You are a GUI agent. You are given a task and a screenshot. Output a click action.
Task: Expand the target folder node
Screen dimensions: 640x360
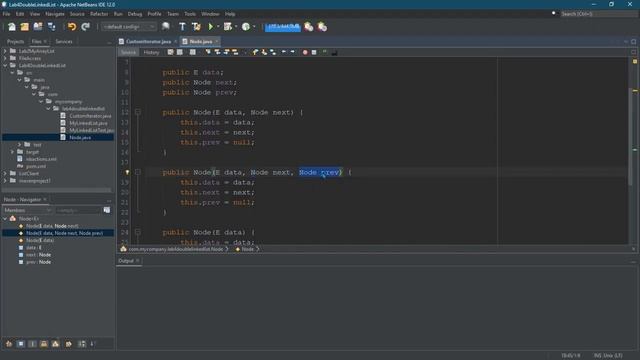12,152
